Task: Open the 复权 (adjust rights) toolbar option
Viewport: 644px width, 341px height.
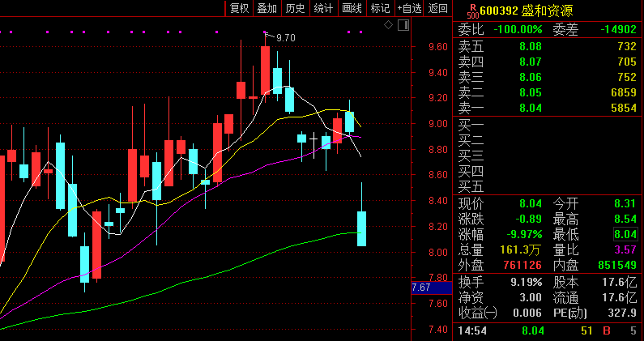Action: point(240,8)
